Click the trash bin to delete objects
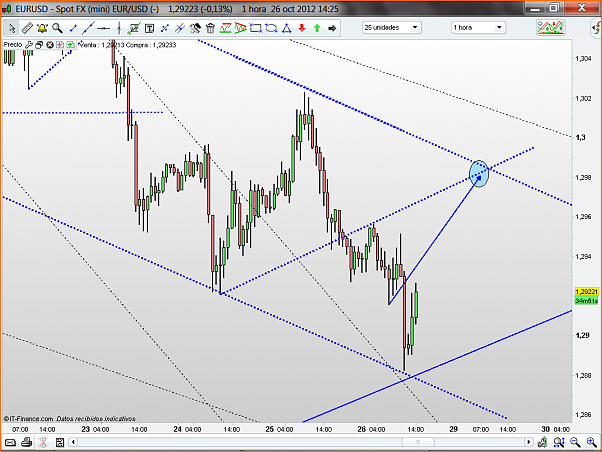The height and width of the screenshot is (452, 602). pos(210,28)
